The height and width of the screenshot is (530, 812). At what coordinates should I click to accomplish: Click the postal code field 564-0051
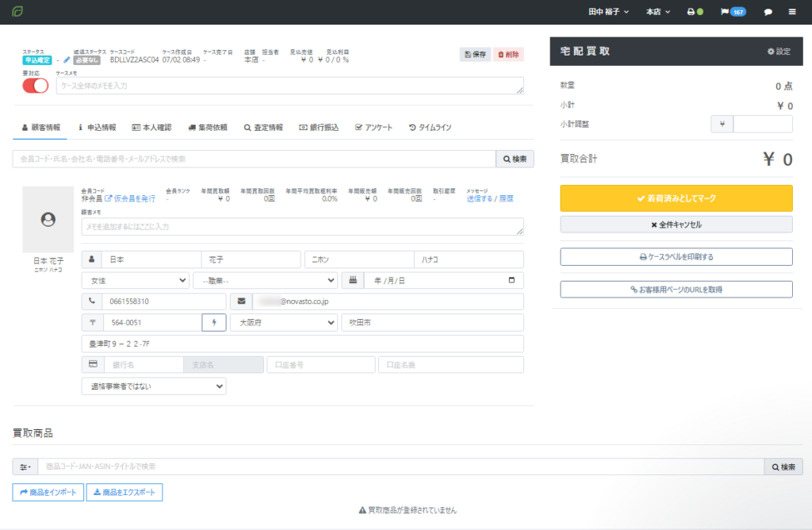pos(153,322)
